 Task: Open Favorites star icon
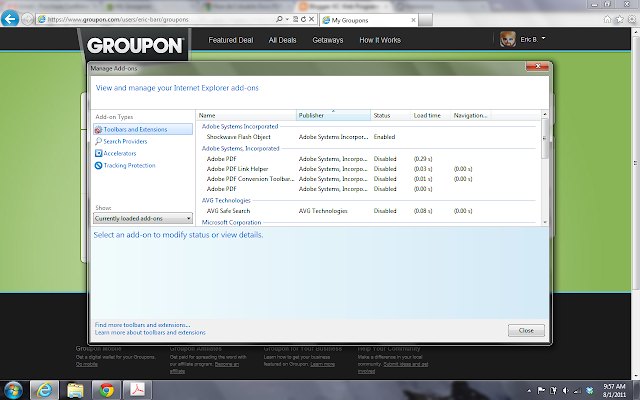click(620, 19)
